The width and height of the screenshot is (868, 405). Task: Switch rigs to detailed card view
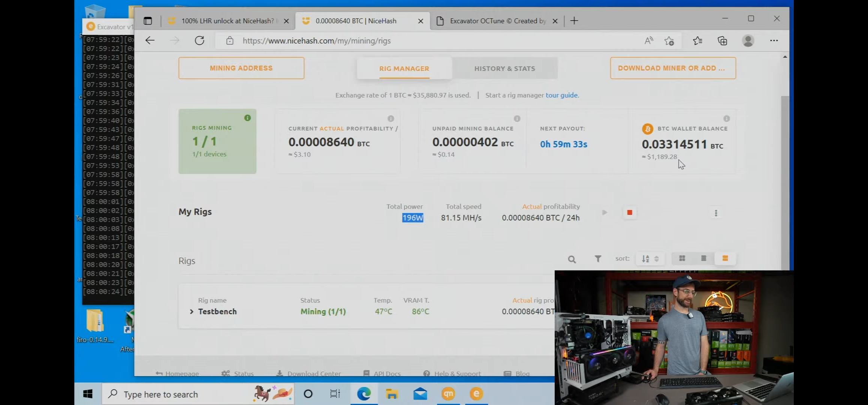(x=725, y=258)
